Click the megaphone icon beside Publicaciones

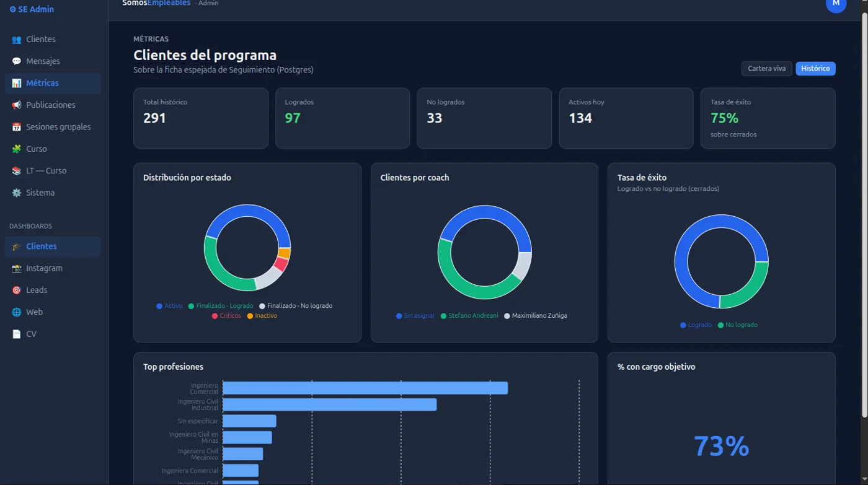(16, 105)
